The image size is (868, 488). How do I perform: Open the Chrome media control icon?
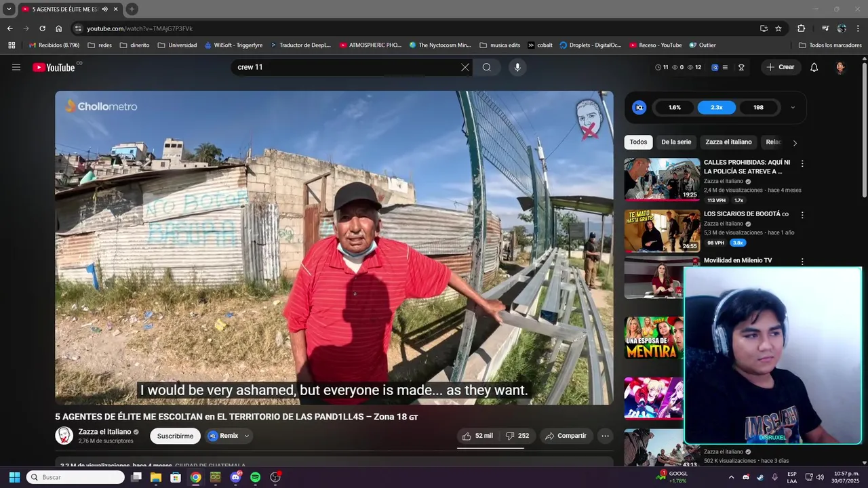[825, 28]
